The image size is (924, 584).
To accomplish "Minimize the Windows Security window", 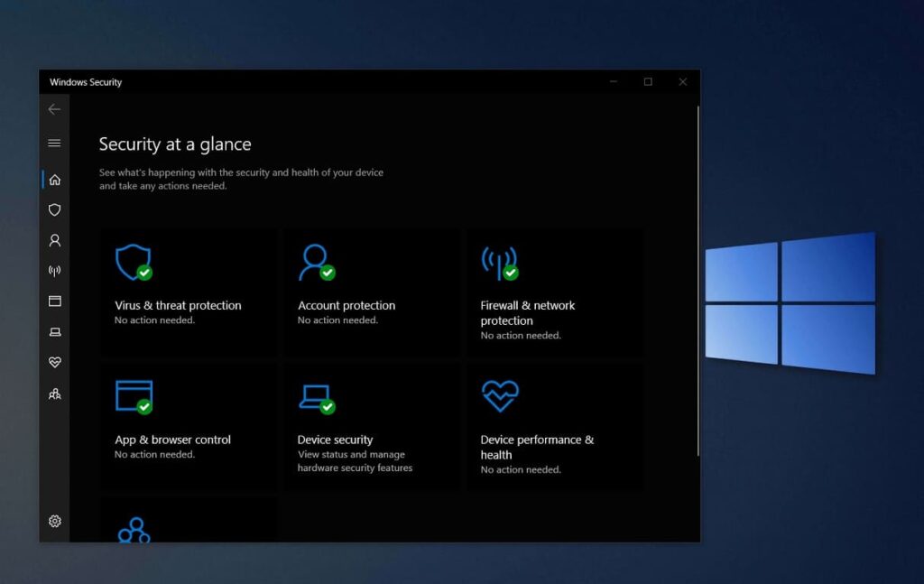I will coord(614,82).
